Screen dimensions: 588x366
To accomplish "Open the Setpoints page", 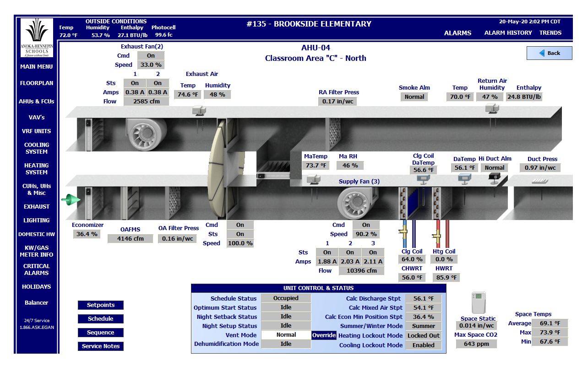I will point(101,305).
